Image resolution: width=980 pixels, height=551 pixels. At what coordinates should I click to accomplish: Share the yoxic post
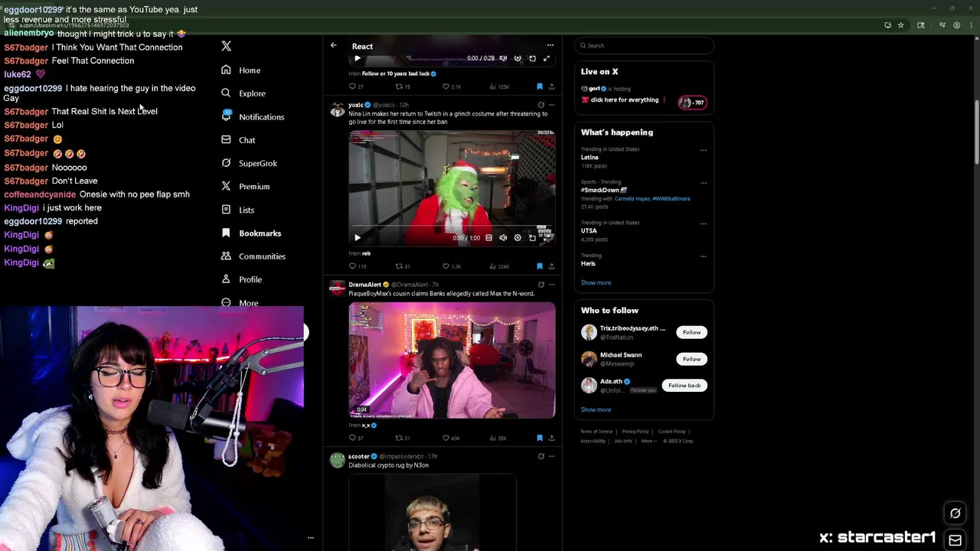[551, 266]
